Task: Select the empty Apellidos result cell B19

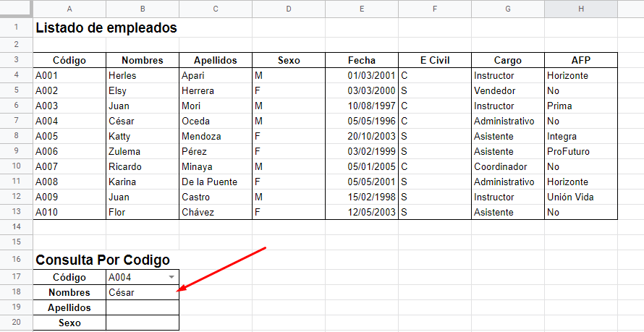Action: 142,308
